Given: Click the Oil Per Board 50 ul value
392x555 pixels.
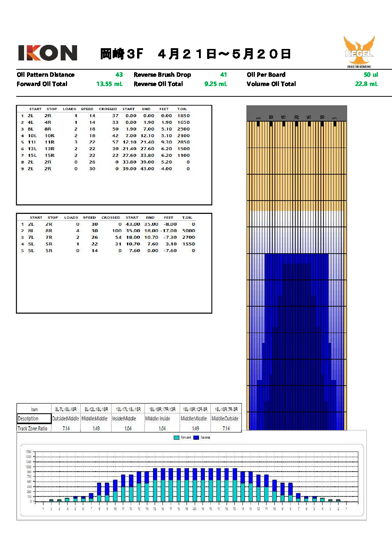Looking at the screenshot, I should point(371,75).
